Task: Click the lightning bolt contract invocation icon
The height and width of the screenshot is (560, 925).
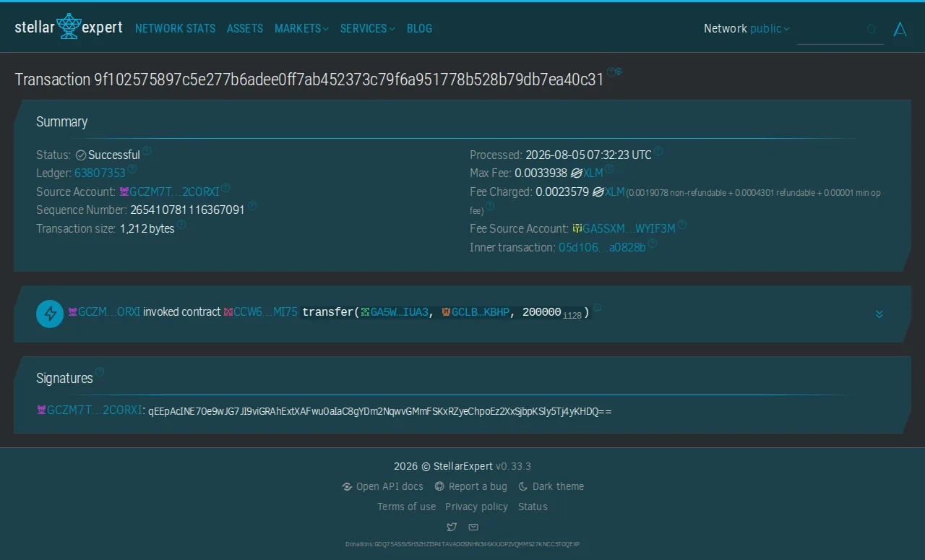Action: point(51,314)
